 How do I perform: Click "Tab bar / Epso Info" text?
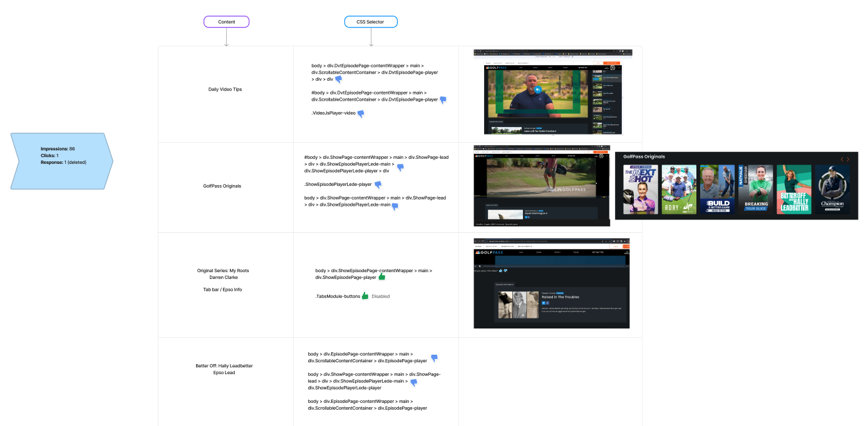click(x=222, y=290)
